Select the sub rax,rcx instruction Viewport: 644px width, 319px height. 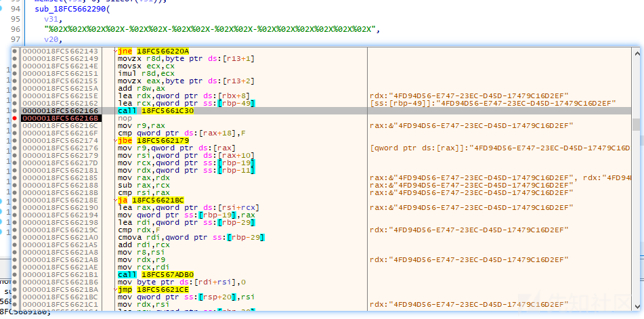pos(140,186)
